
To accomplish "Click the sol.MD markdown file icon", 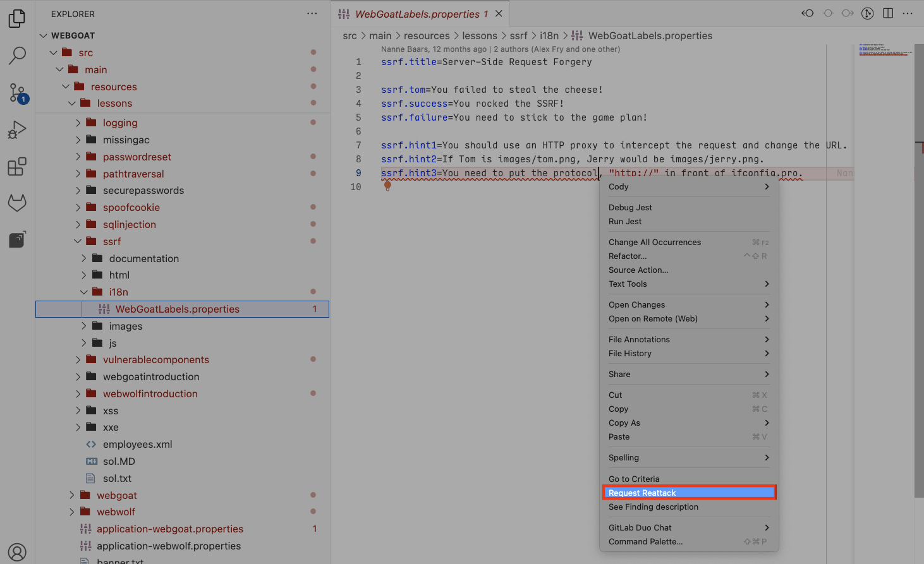I will pyautogui.click(x=91, y=461).
